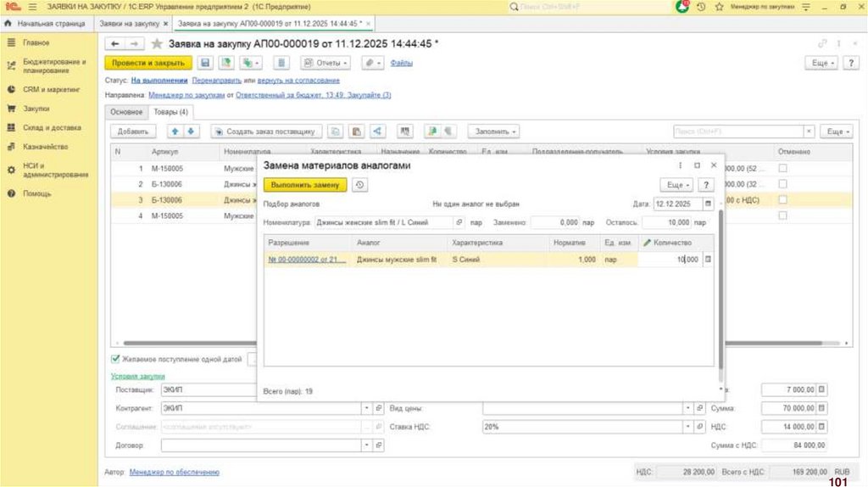
Task: Click the 'Выполнить замену' button
Action: point(304,184)
